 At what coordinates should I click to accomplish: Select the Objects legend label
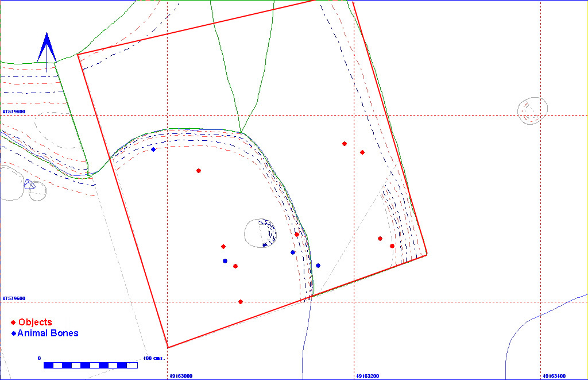35,323
